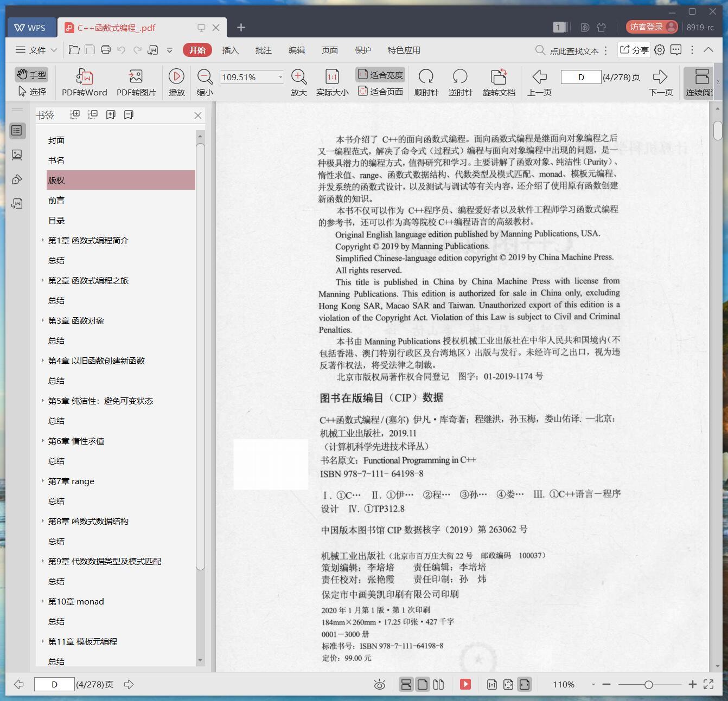Select the 手型 hand tool
This screenshot has height=701, width=728.
point(31,75)
